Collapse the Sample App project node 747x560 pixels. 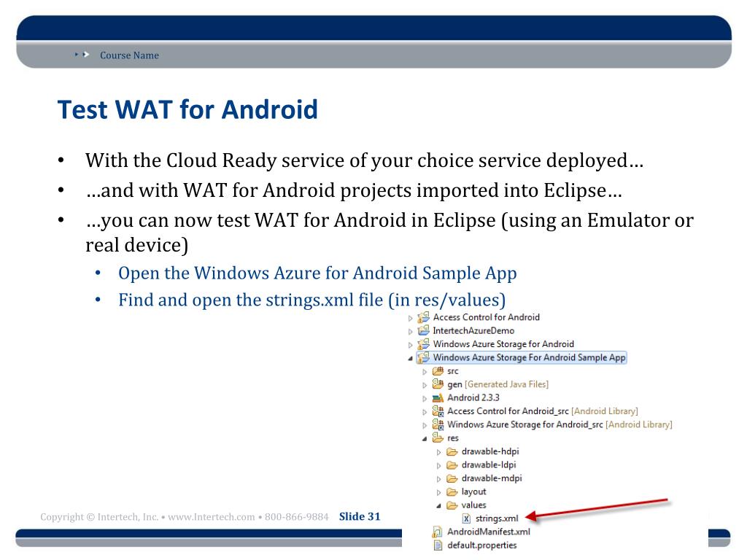coord(410,359)
